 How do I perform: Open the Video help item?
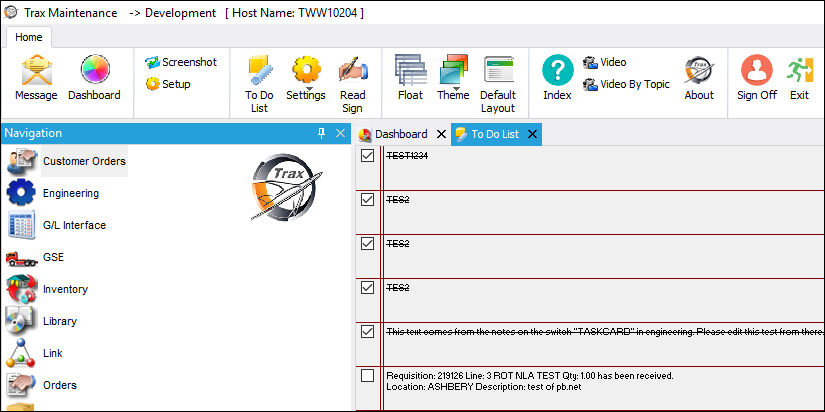605,62
